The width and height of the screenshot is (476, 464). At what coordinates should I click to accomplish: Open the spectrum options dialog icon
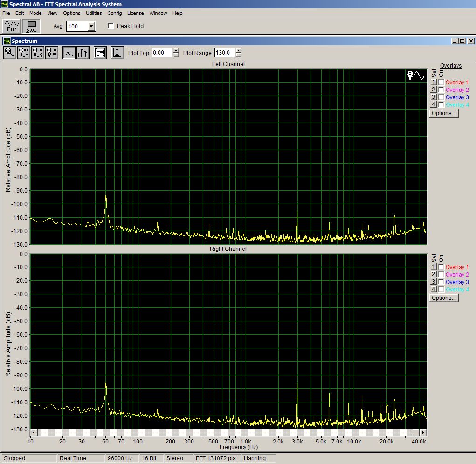(100, 53)
